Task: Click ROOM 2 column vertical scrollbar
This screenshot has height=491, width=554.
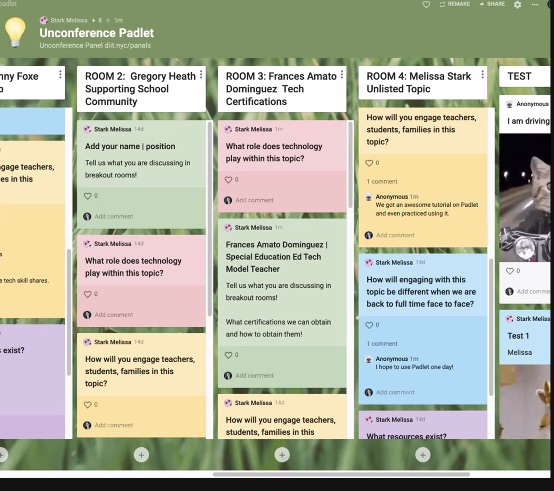Action: [x=210, y=219]
